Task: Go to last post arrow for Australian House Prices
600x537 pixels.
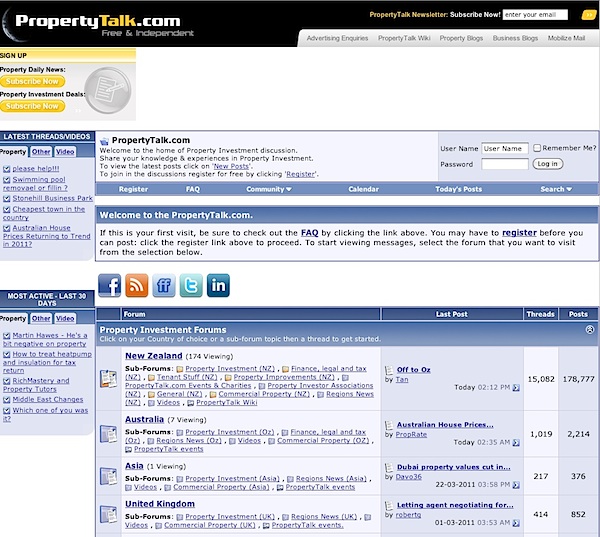Action: [516, 442]
